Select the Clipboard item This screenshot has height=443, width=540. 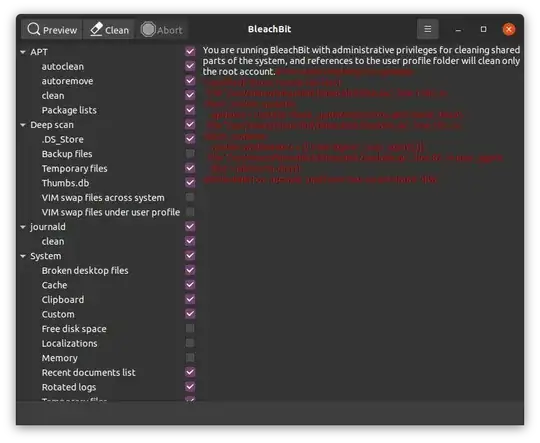(63, 300)
